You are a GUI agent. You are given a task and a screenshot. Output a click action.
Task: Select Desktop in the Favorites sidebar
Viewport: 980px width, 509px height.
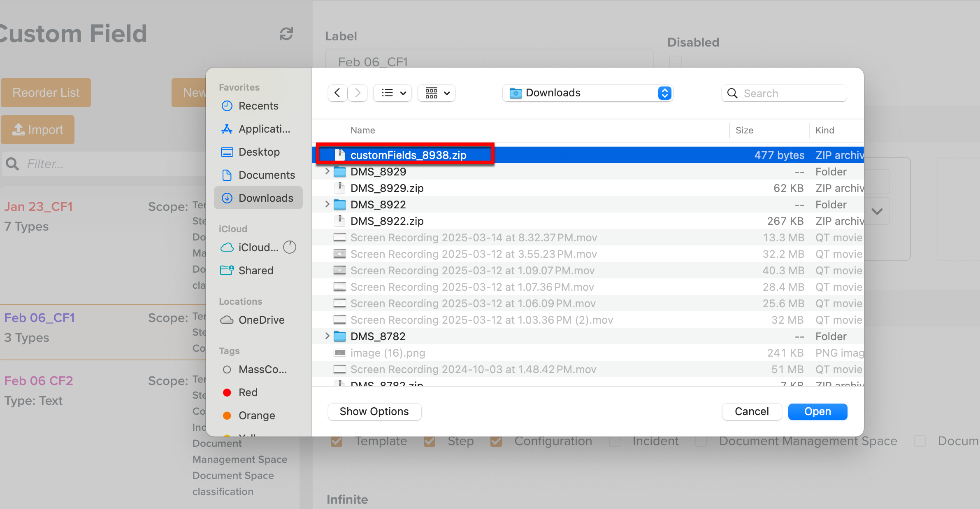[259, 152]
